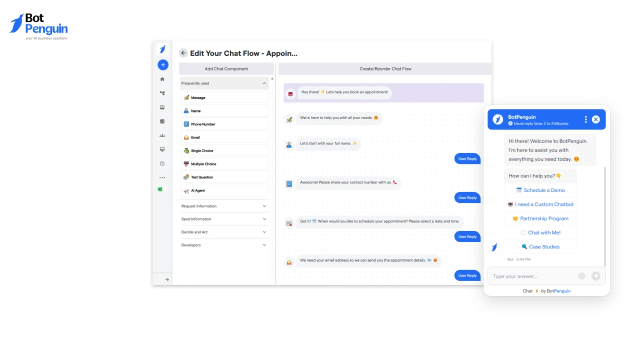Image resolution: width=644 pixels, height=343 pixels.
Task: Click the message icon beside 'We're here to help'
Action: [x=289, y=119]
